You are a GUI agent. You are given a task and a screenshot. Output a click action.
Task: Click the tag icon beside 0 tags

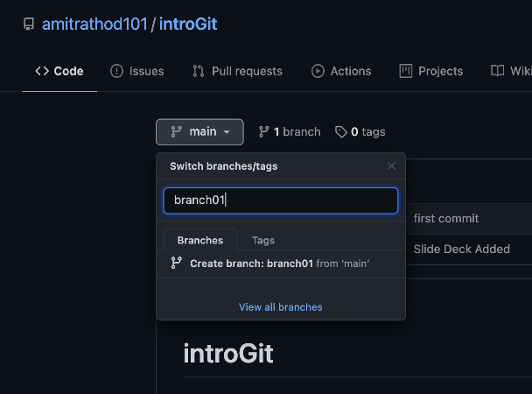point(341,132)
